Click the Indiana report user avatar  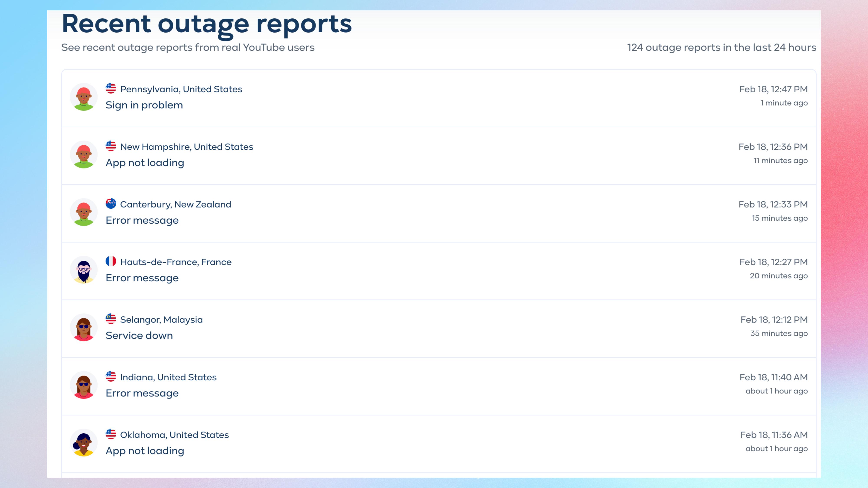point(84,385)
